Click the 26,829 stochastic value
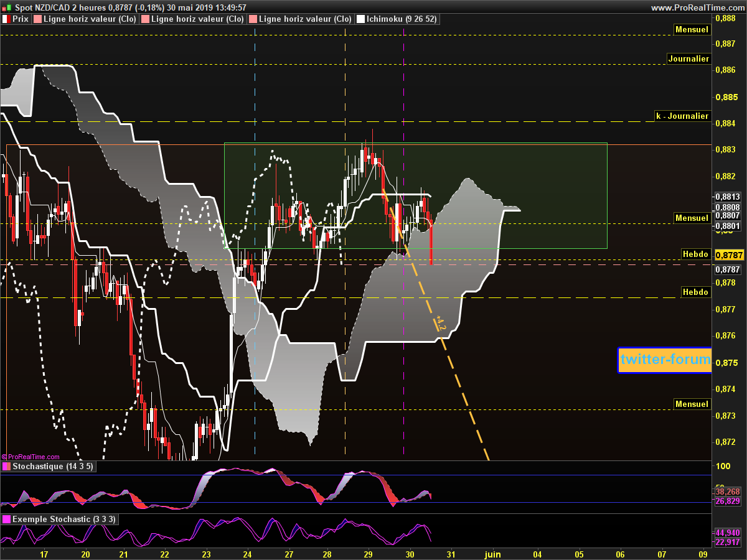The width and height of the screenshot is (747, 560). (x=727, y=501)
